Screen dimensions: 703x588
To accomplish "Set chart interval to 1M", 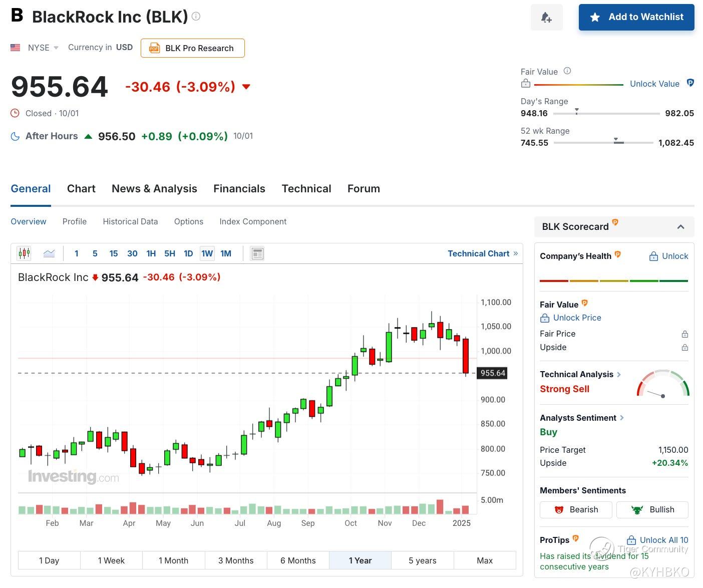I will point(226,253).
